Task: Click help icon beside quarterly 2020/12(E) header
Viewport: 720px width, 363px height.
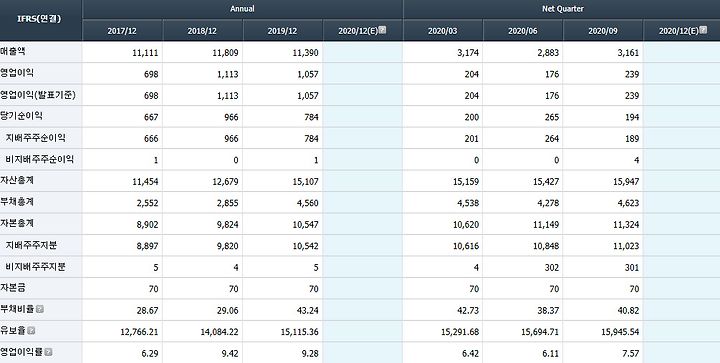Action: click(703, 30)
